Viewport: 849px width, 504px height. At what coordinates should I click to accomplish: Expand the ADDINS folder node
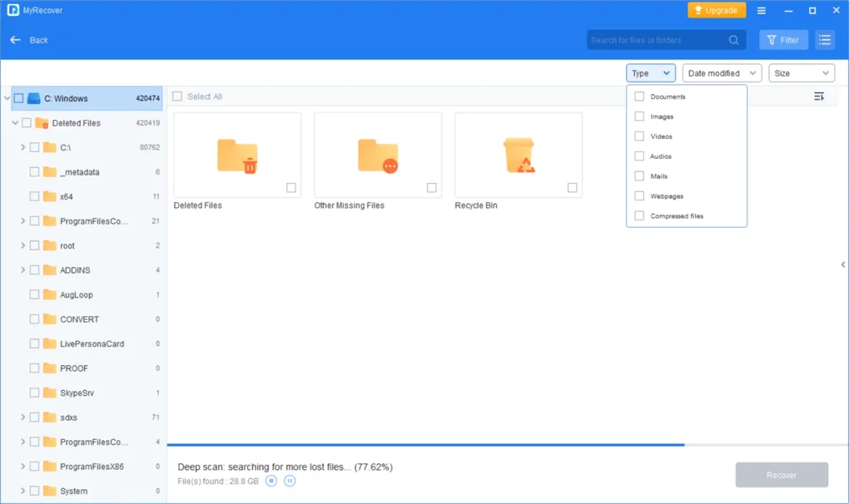coord(22,269)
